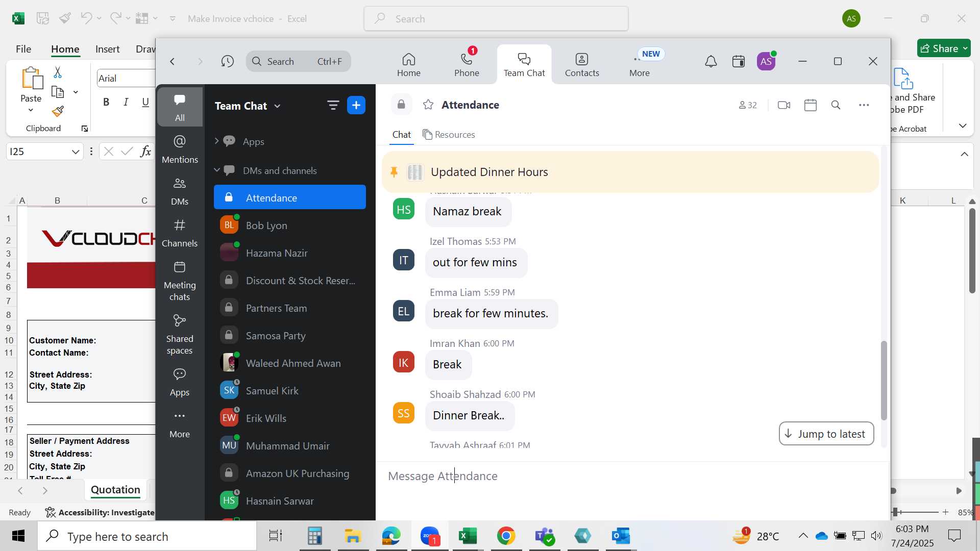Click Accessibility: Investigate status

click(100, 512)
